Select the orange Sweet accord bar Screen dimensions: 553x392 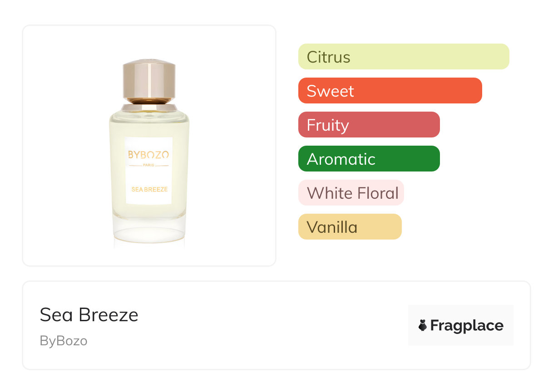(x=390, y=91)
